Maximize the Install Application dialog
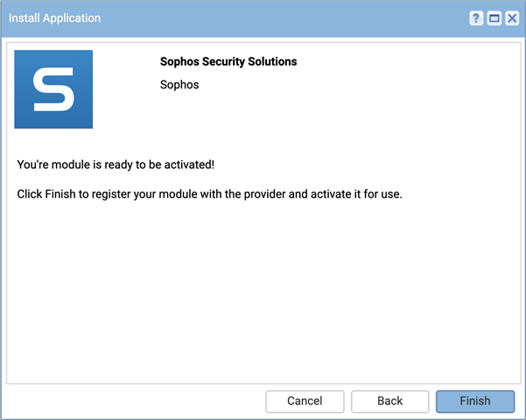The width and height of the screenshot is (526, 420). [x=494, y=18]
